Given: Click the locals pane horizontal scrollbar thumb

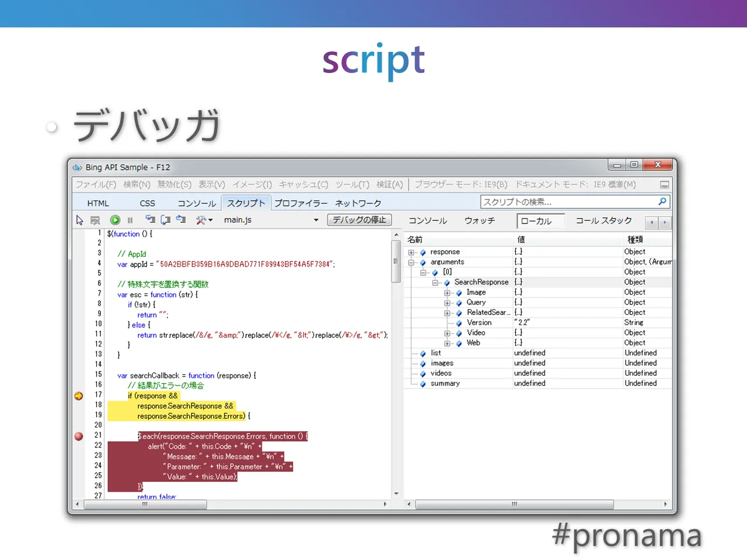Looking at the screenshot, I should pyautogui.click(x=514, y=504).
